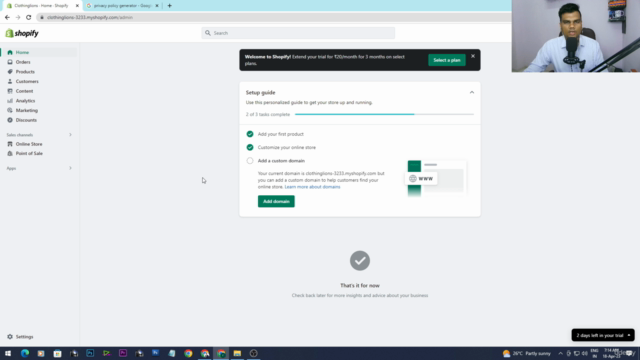Expand trial days left popup
640x360 pixels.
[x=603, y=335]
